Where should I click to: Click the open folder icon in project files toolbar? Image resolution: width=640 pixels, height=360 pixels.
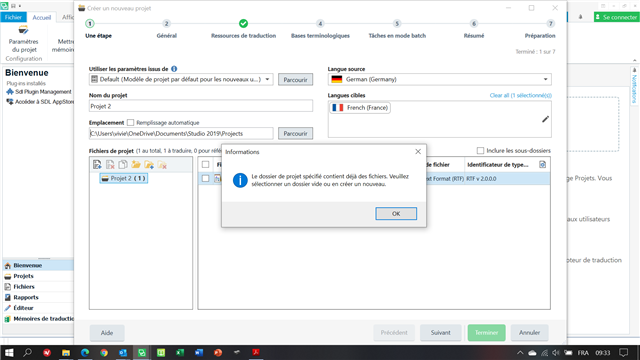[x=136, y=164]
